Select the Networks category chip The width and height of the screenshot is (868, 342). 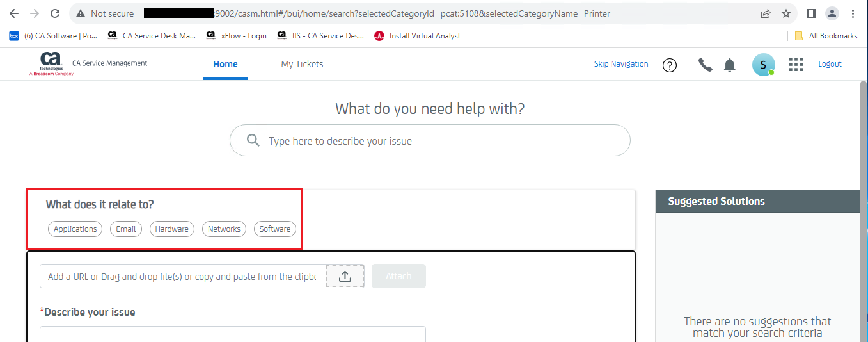click(224, 229)
